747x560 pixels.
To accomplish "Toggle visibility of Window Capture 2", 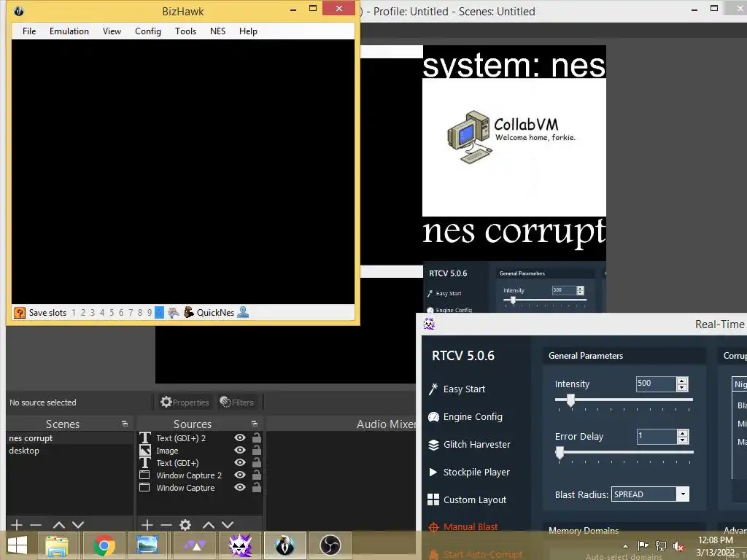I will (240, 475).
